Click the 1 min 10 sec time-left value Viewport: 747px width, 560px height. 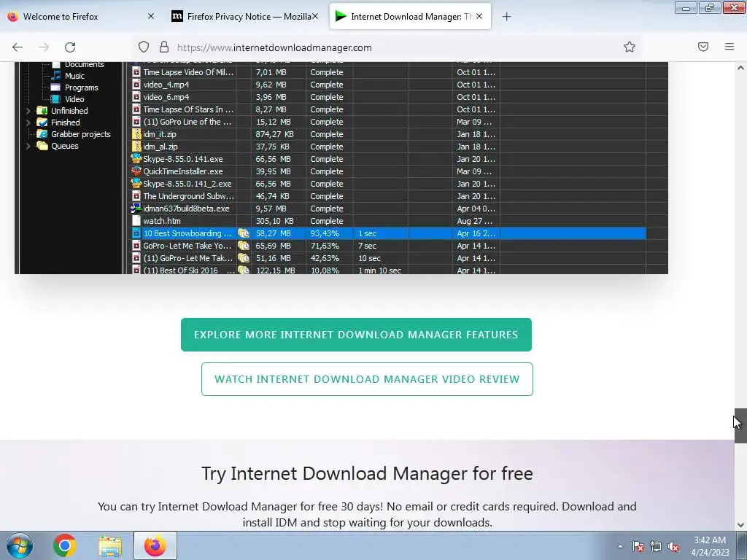point(379,271)
